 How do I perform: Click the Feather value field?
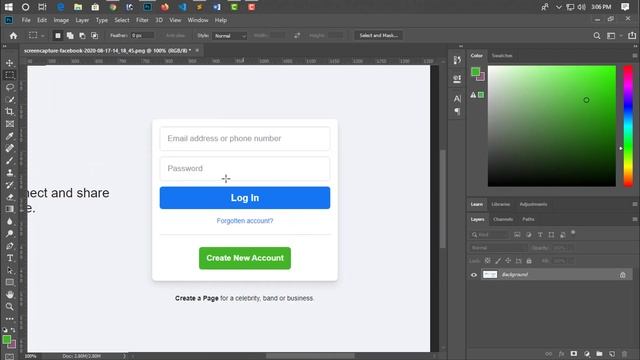click(x=142, y=36)
